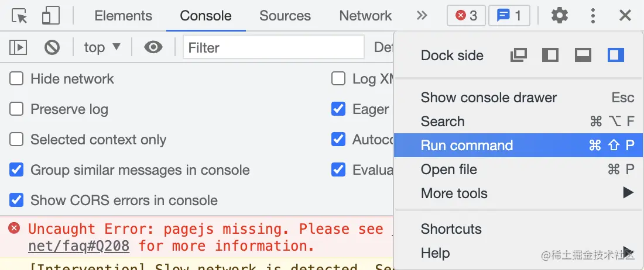The width and height of the screenshot is (644, 270).
Task: Click the clear console icon
Action: pyautogui.click(x=52, y=47)
